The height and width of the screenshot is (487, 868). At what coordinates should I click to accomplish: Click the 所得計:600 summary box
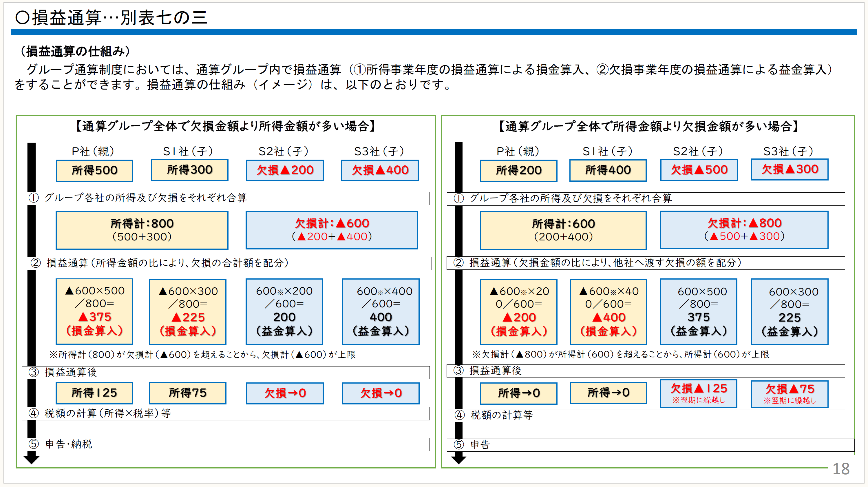click(x=563, y=230)
